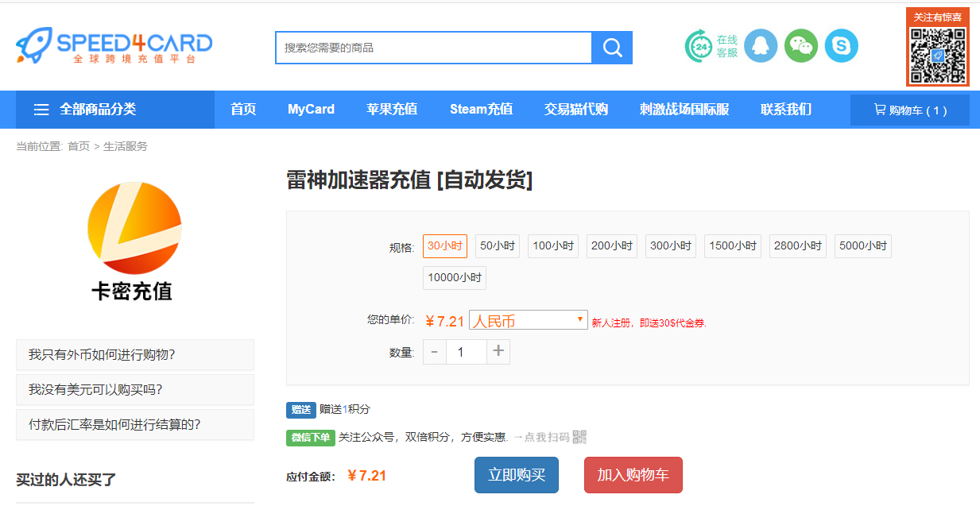
Task: Choose the 2800小时 specification
Action: (798, 246)
